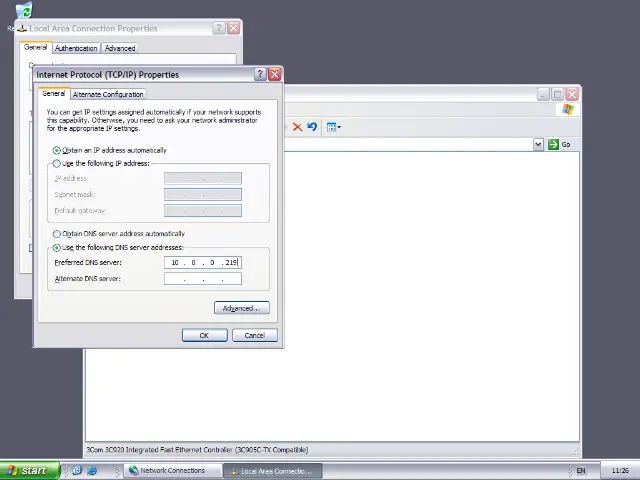Screen dimensions: 640x480
Task: Click help button in Local Area Connection Properties
Action: pyautogui.click(x=219, y=28)
